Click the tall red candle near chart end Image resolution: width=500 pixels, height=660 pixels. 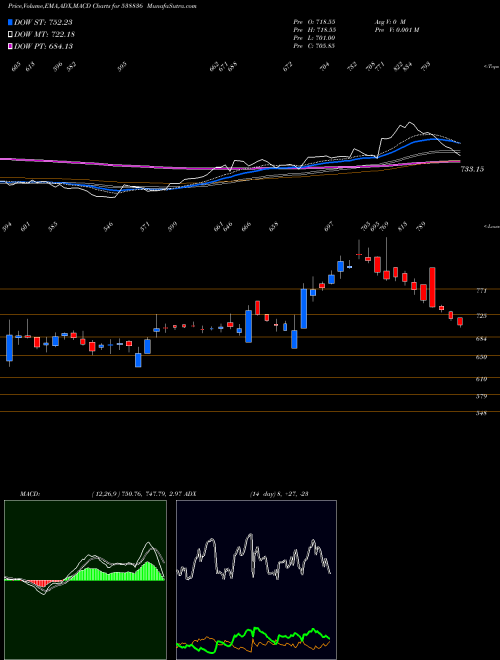[x=432, y=287]
